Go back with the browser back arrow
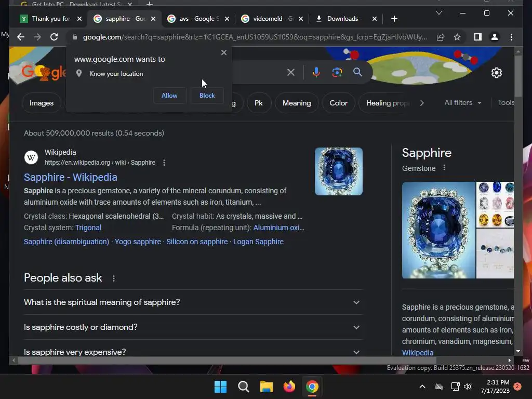The height and width of the screenshot is (399, 532). click(x=21, y=37)
